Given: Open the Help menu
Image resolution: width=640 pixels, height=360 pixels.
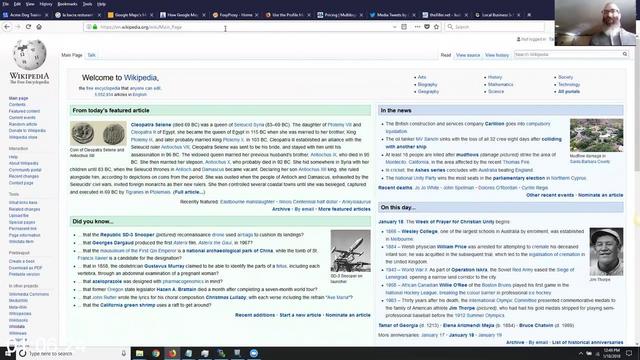Looking at the screenshot, I should click(x=101, y=4).
